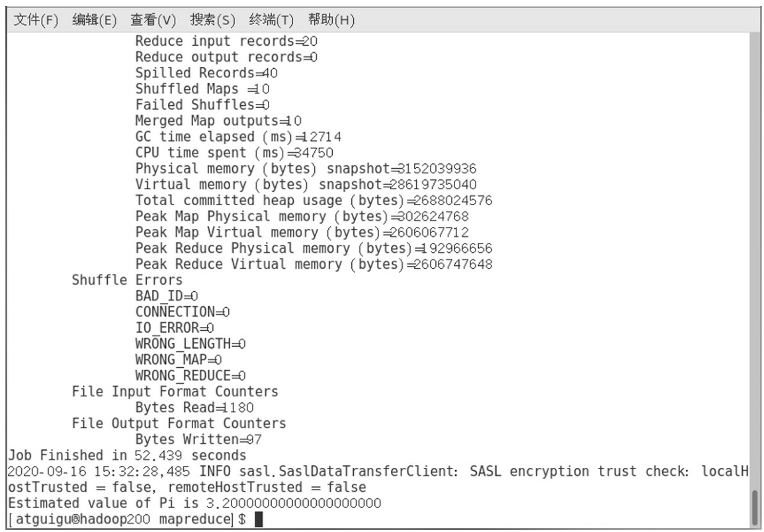Image resolution: width=764 pixels, height=532 pixels.
Task: Click the File Output Format Counters line
Action: (x=179, y=423)
